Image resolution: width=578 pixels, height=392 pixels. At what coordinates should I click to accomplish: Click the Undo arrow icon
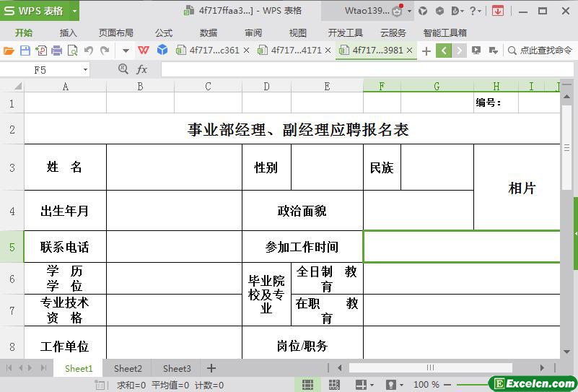89,51
